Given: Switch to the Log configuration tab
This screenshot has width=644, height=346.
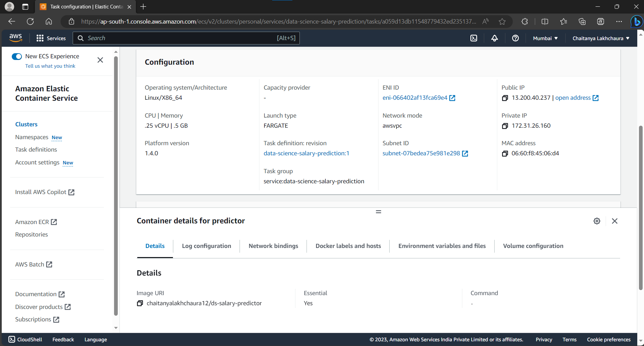Looking at the screenshot, I should coord(206,246).
